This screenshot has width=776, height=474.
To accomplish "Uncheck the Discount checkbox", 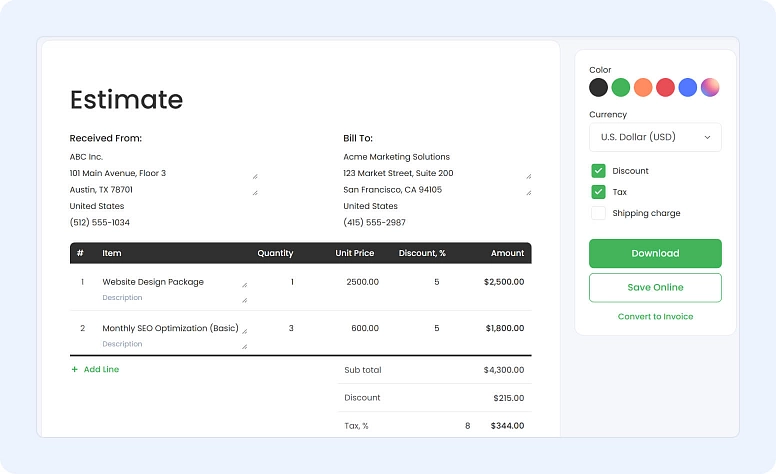I will 598,171.
